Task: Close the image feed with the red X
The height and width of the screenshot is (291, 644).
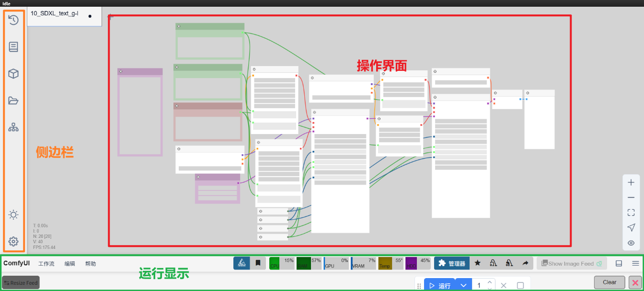Action: click(x=635, y=282)
